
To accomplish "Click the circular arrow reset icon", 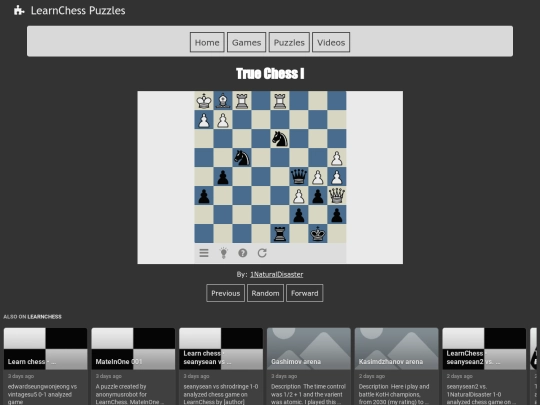I will 262,253.
